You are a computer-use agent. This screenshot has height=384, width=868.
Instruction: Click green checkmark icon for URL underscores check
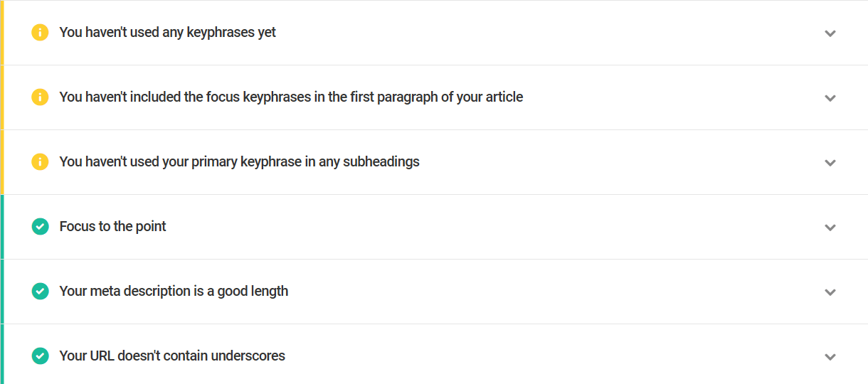[40, 356]
